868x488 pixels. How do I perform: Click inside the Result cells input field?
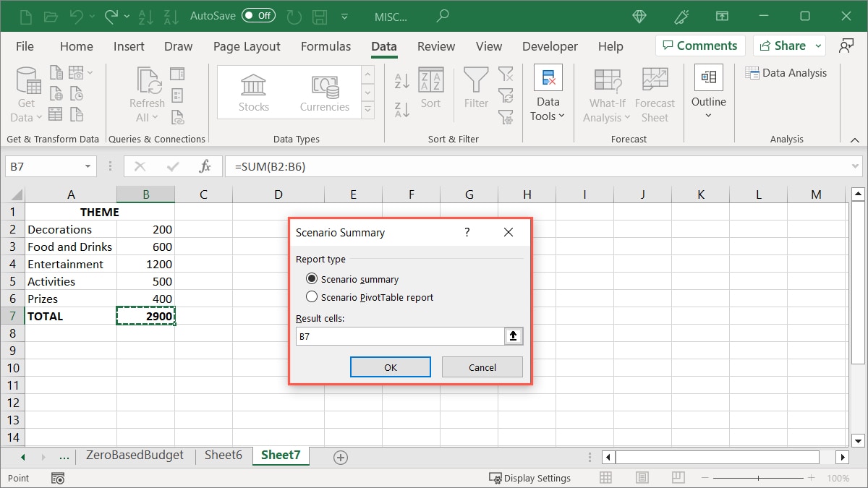pos(398,335)
